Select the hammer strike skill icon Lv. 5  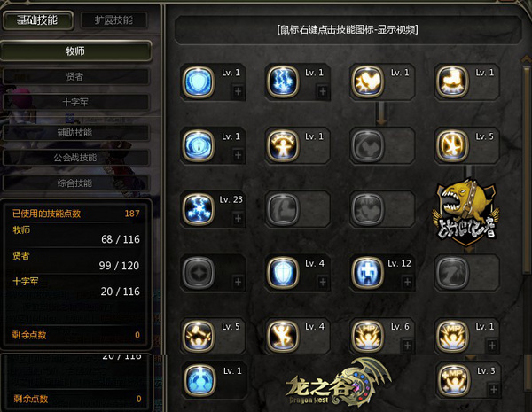[199, 336]
